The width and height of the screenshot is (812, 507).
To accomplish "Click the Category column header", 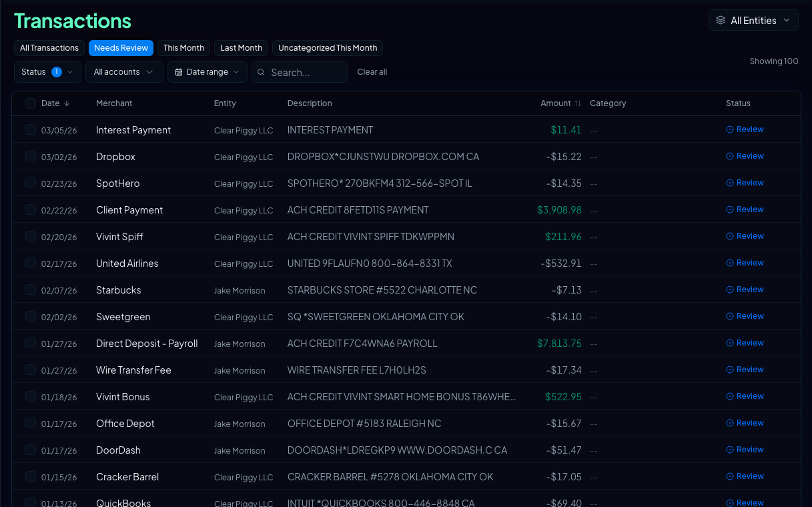I will [608, 103].
